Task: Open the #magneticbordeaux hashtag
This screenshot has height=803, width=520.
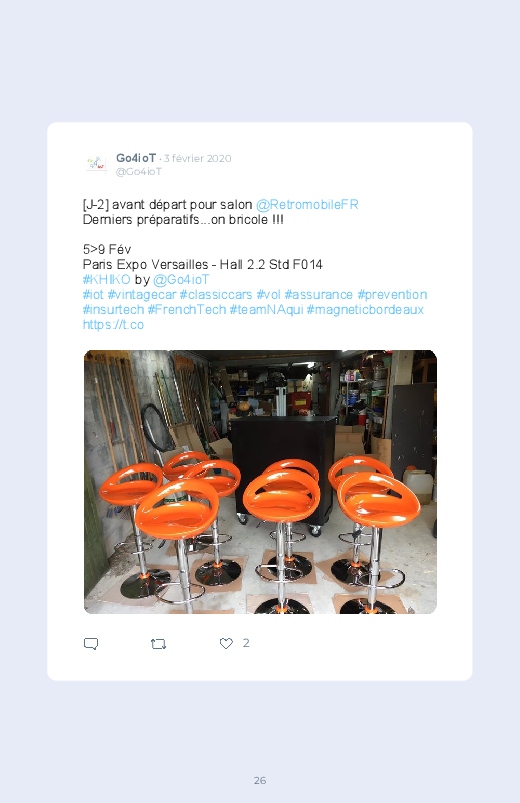Action: (365, 310)
